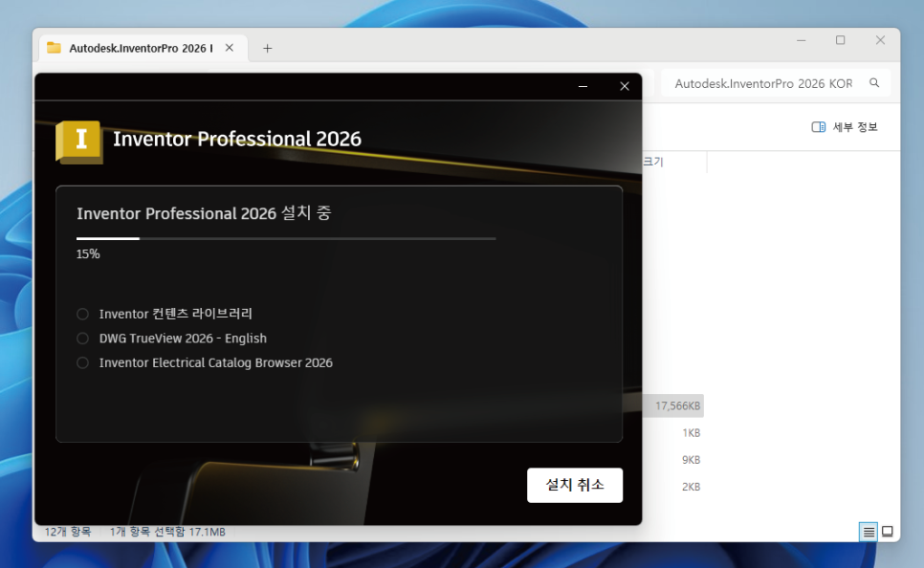Screen dimensions: 924x568
Task: Click '1개 항목 선택함 17.1MB' status text
Action: point(167,532)
